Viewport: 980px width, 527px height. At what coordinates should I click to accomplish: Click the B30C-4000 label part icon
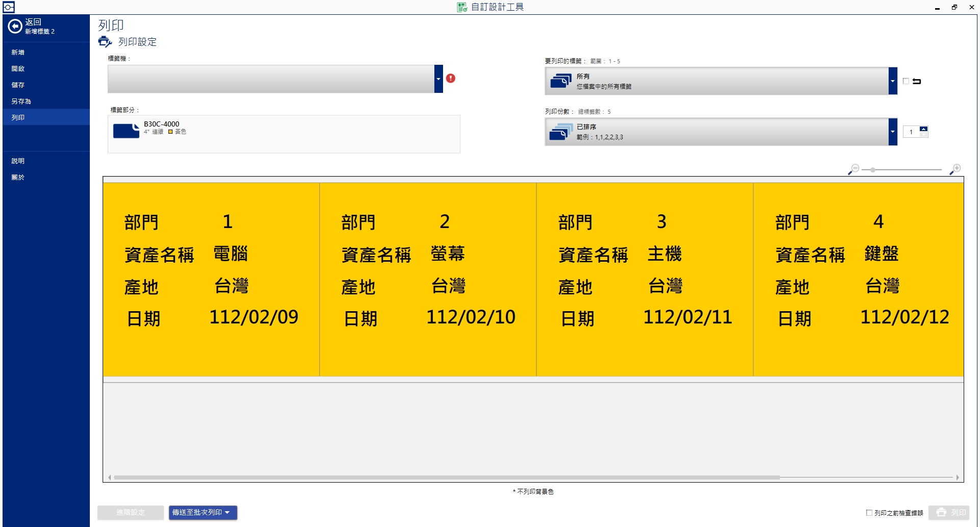[x=126, y=131]
